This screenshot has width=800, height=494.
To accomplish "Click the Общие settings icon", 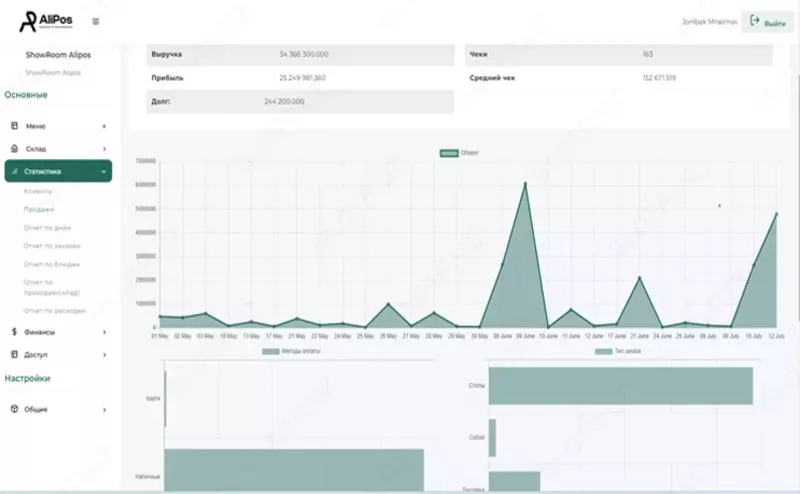I will (x=14, y=409).
